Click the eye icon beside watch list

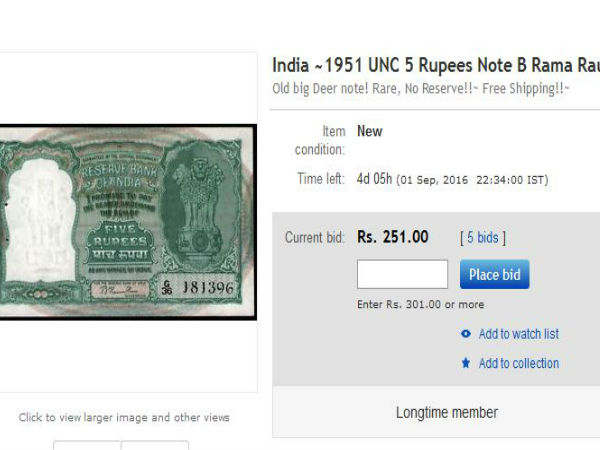[x=466, y=334]
